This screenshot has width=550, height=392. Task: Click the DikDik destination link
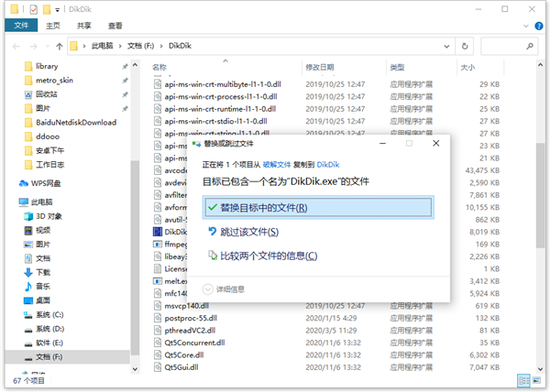tap(328, 165)
